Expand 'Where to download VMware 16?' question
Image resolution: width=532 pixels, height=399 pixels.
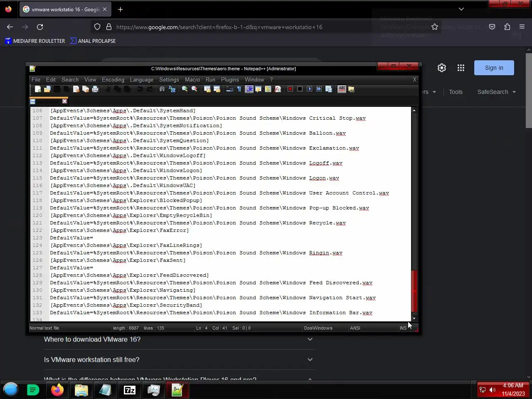[179, 339]
